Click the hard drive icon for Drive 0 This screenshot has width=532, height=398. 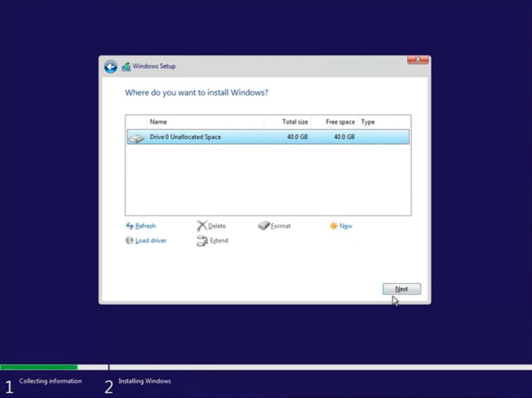tap(136, 138)
